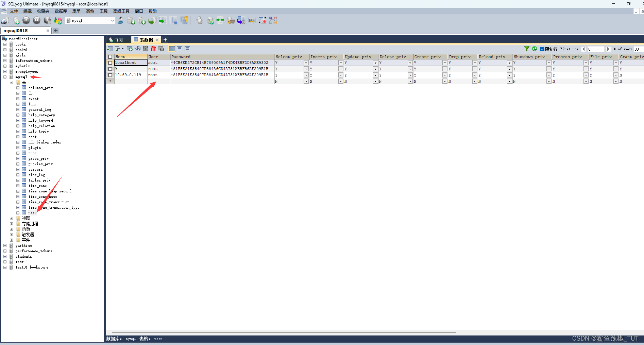Switch to grid view mode icon
Viewport: 644px width, 345px height.
tap(172, 49)
